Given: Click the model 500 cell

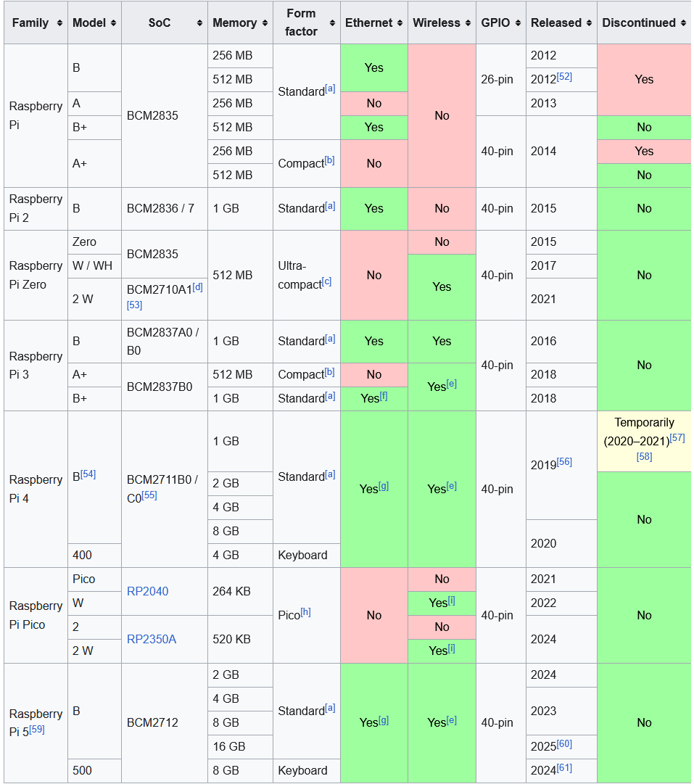Looking at the screenshot, I should [x=94, y=771].
